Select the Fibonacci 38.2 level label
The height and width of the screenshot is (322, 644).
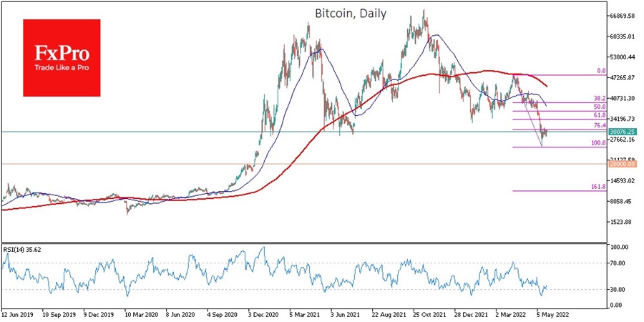tap(600, 99)
